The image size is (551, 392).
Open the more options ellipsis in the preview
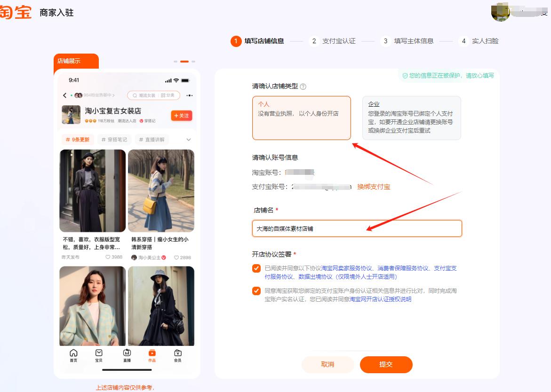[x=188, y=95]
